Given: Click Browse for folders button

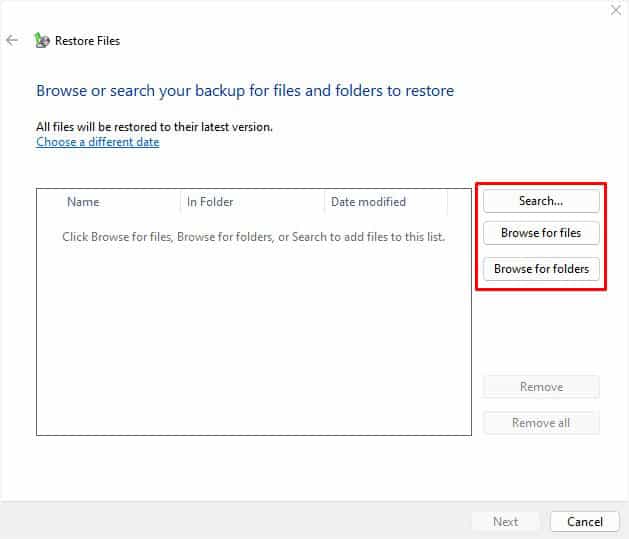Looking at the screenshot, I should (x=541, y=269).
